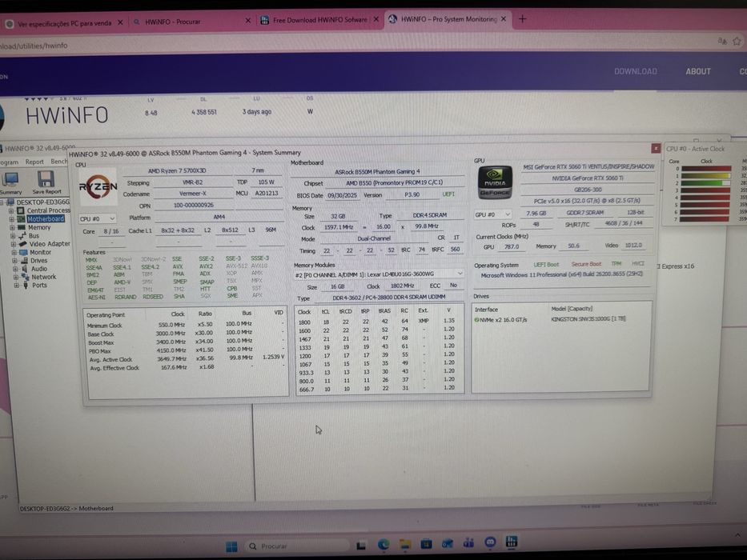
Task: Click the HWiNFO website title logo
Action: [66, 115]
